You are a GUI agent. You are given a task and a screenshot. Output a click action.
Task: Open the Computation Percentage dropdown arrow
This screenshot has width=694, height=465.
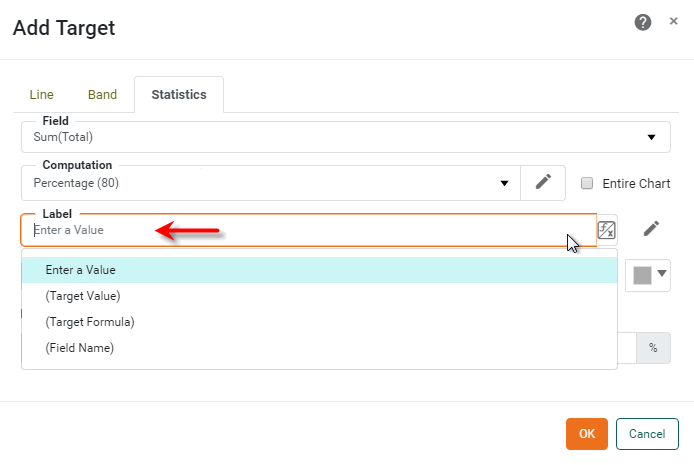(504, 183)
